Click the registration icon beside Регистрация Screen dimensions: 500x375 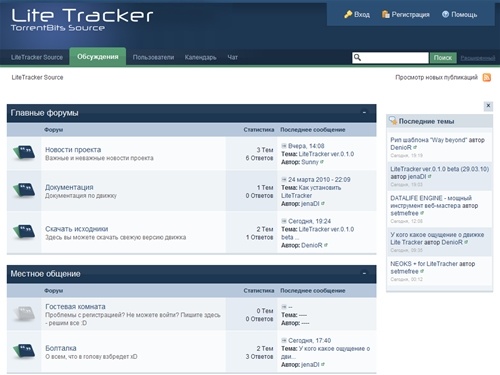click(x=386, y=14)
